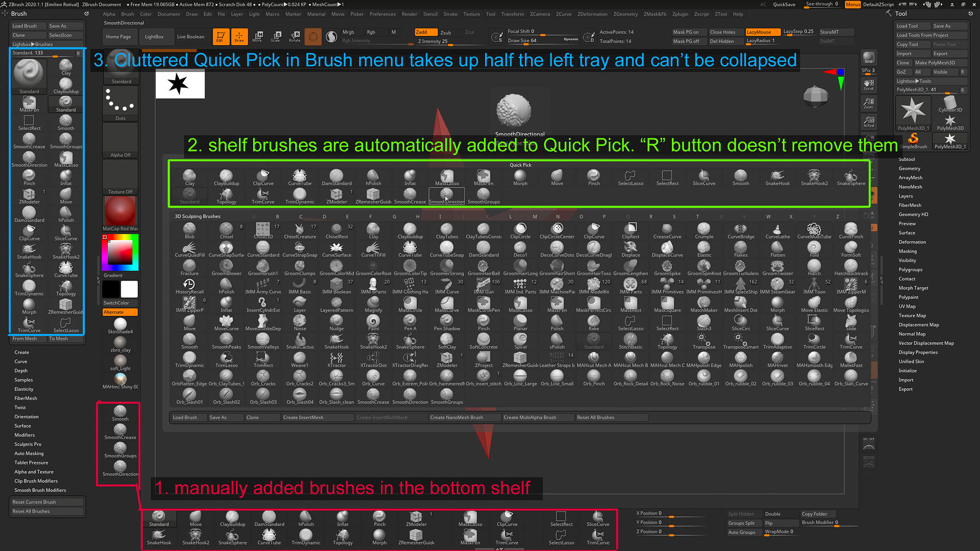This screenshot has height=551, width=980.
Task: Expand the Masking section in Tool palette
Action: coord(908,251)
